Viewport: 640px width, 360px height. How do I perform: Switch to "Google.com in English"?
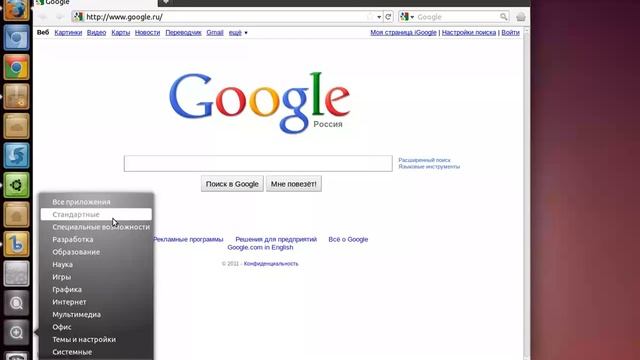pos(260,247)
